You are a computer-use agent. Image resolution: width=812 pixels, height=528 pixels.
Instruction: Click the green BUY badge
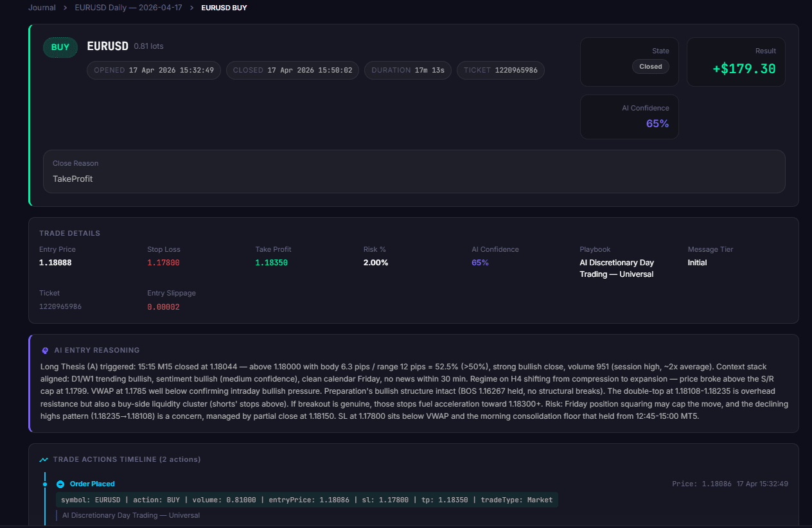[x=60, y=47]
